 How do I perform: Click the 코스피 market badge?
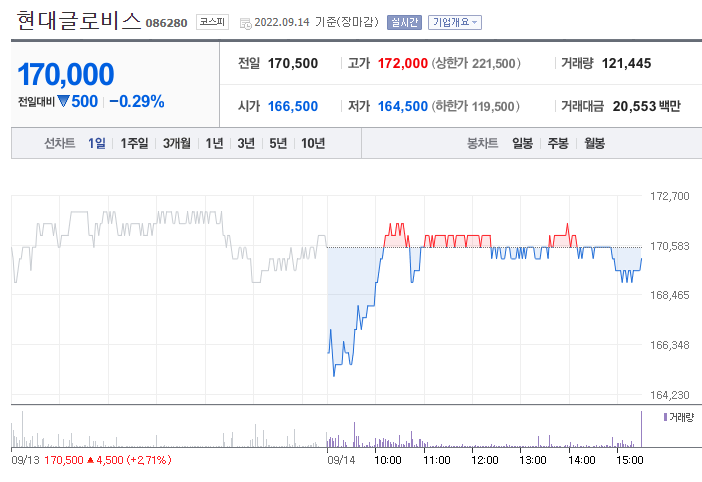(212, 22)
